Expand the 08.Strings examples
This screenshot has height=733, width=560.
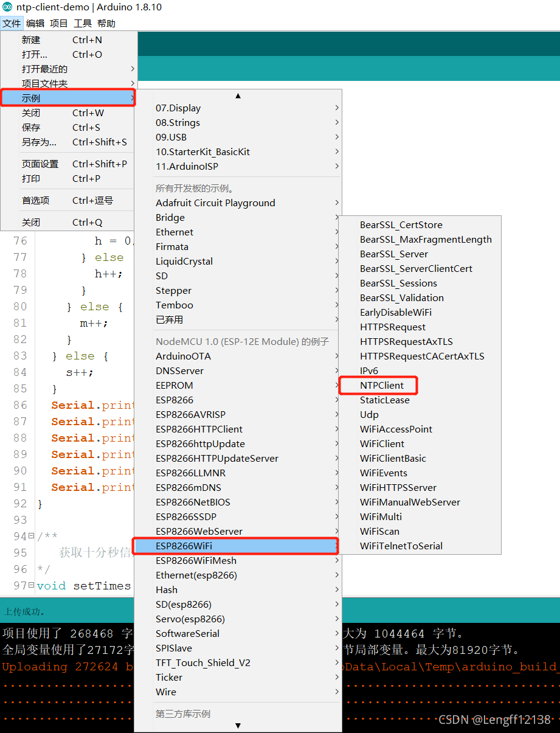pyautogui.click(x=238, y=122)
